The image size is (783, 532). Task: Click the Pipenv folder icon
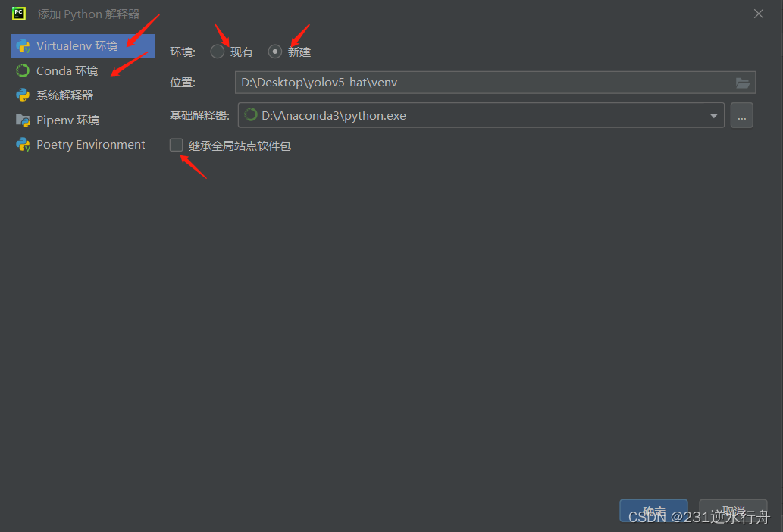(23, 120)
